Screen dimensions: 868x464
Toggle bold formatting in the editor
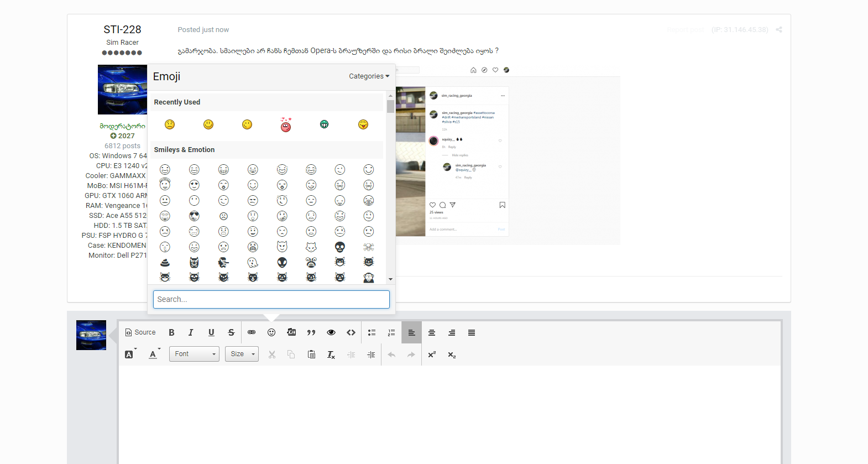[171, 332]
